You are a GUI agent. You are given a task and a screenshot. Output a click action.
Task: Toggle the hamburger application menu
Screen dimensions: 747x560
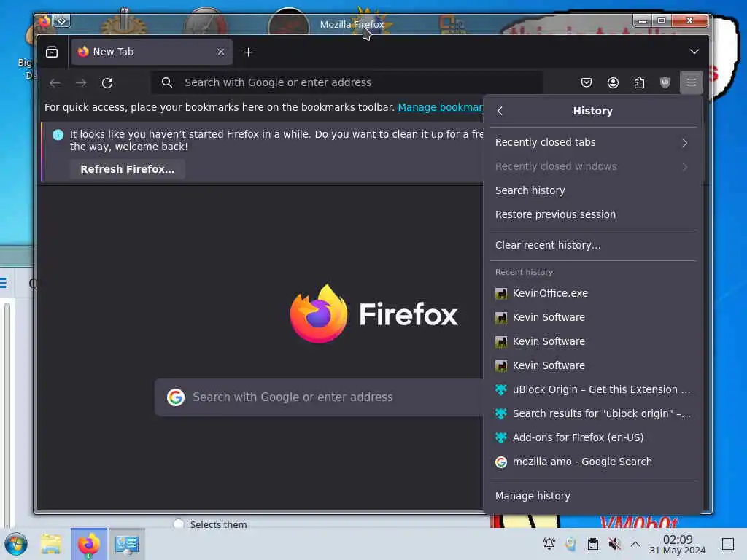(692, 83)
